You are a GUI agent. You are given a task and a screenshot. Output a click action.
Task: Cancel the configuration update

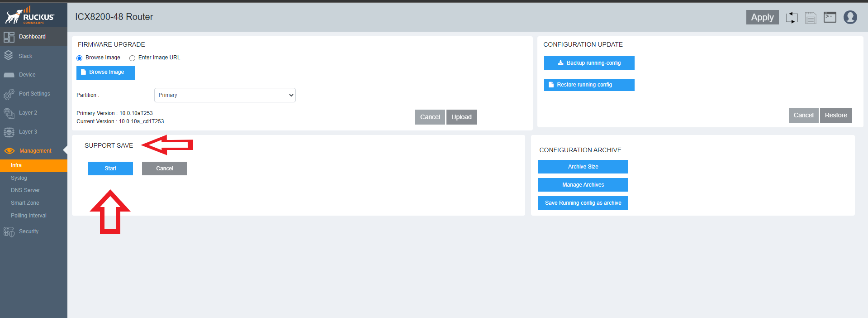pyautogui.click(x=803, y=115)
